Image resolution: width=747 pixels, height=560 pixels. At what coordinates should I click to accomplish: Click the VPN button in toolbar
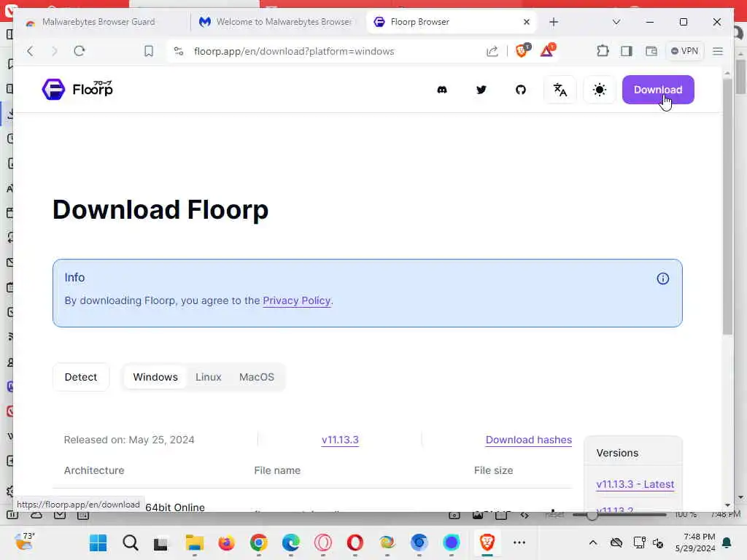point(684,51)
